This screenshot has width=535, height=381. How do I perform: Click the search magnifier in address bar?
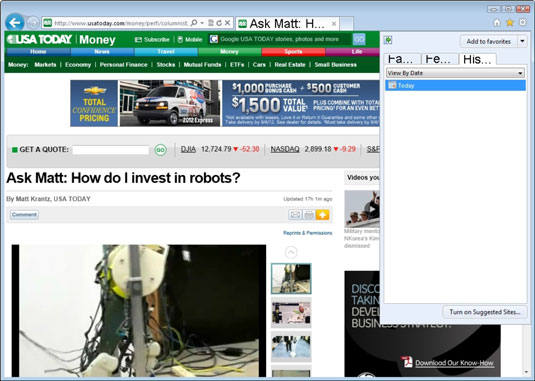[x=194, y=23]
